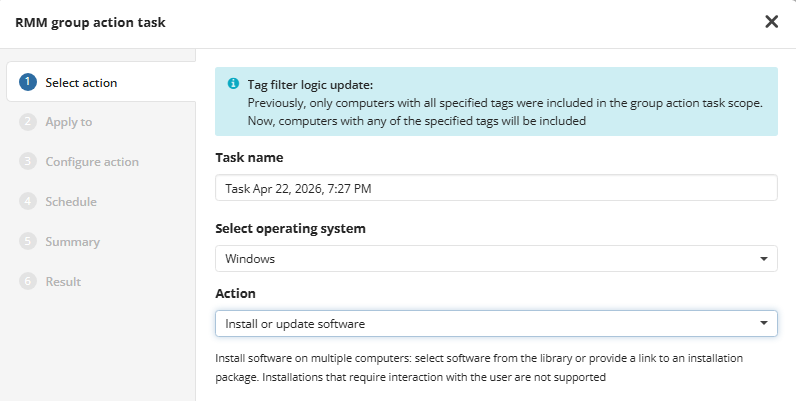The image size is (796, 401).
Task: Open the "Result" step
Action: [63, 281]
